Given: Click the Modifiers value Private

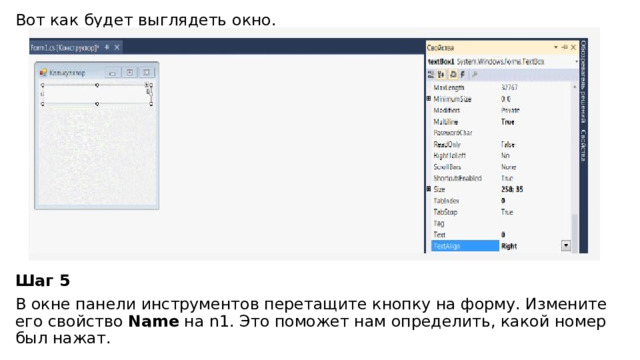Looking at the screenshot, I should tap(510, 110).
